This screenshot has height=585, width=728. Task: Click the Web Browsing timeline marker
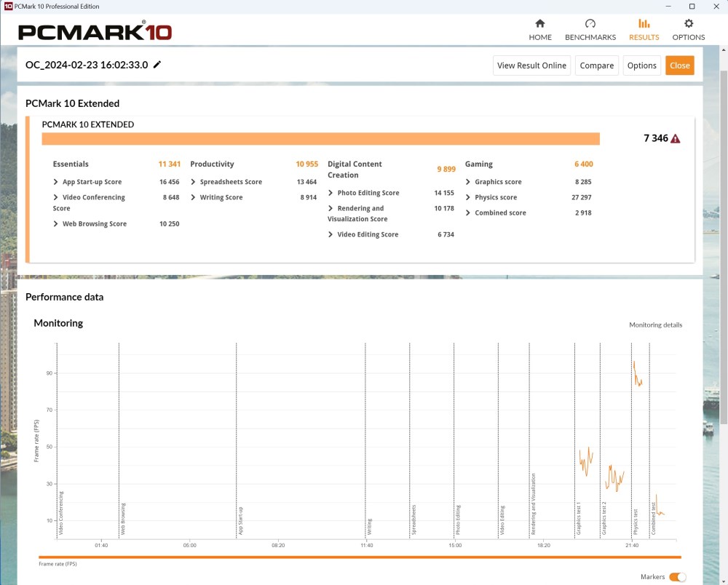tap(123, 519)
